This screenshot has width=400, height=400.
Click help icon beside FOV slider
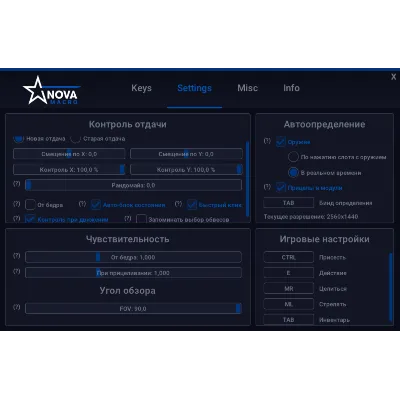[17, 307]
